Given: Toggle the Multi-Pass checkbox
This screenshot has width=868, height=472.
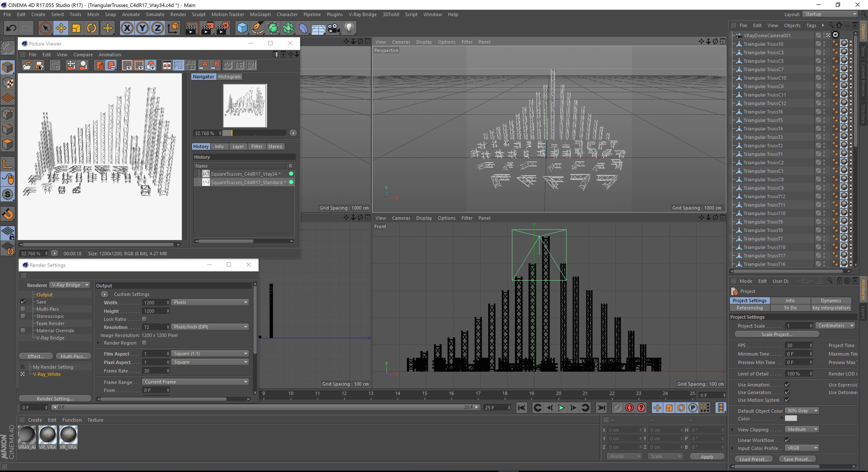Looking at the screenshot, I should [x=23, y=309].
